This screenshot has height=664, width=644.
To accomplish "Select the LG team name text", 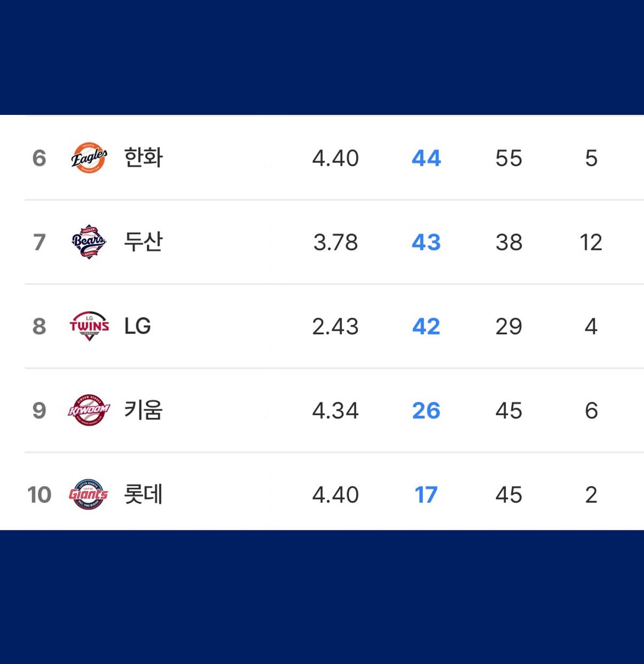I will click(x=137, y=326).
